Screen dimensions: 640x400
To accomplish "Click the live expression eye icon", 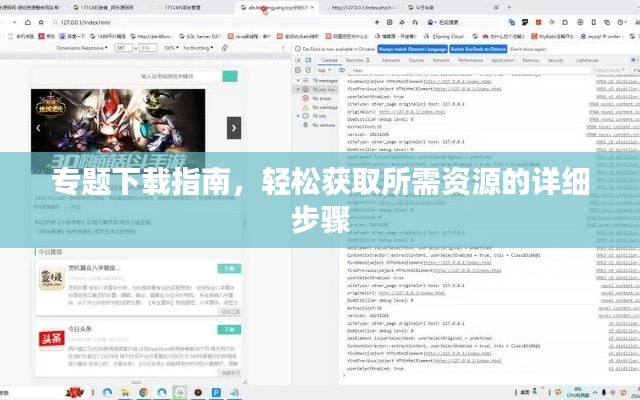I will (x=342, y=70).
